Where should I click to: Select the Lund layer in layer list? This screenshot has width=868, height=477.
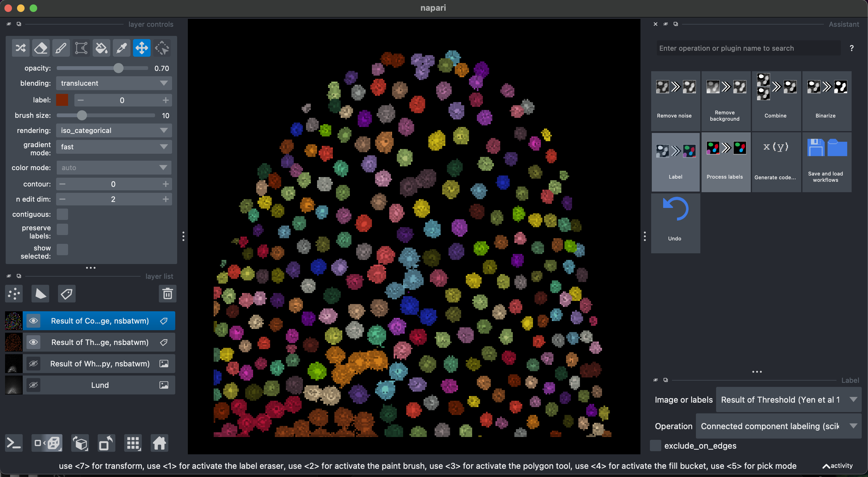(100, 385)
